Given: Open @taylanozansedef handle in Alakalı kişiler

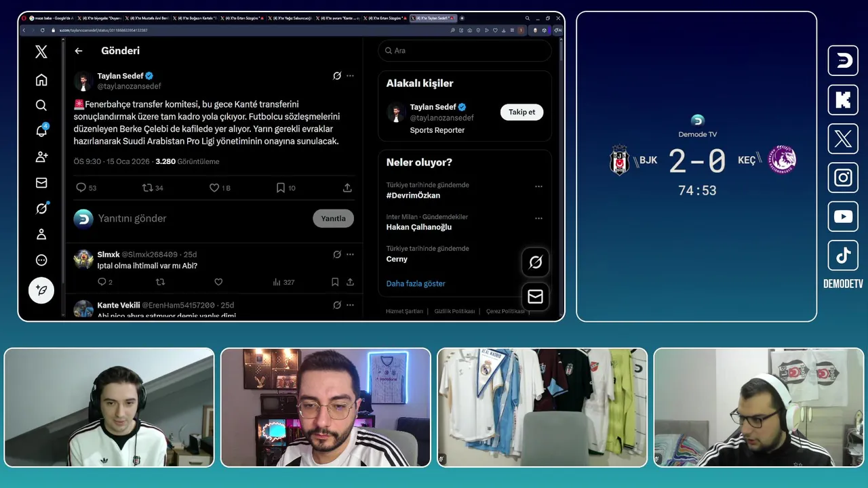Looking at the screenshot, I should (441, 118).
